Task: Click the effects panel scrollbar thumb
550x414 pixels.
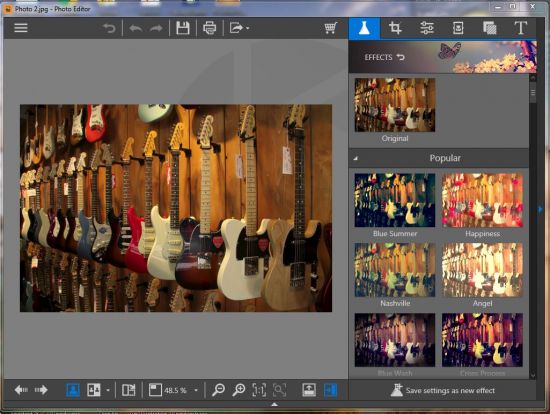Action: pyautogui.click(x=533, y=93)
